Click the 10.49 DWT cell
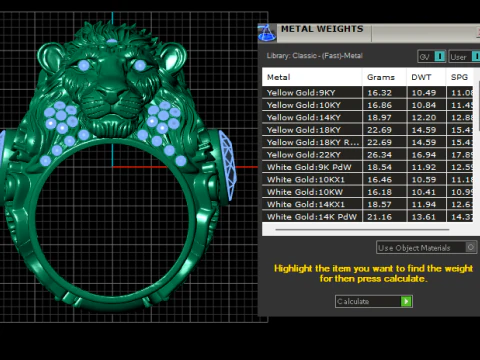 pos(426,93)
